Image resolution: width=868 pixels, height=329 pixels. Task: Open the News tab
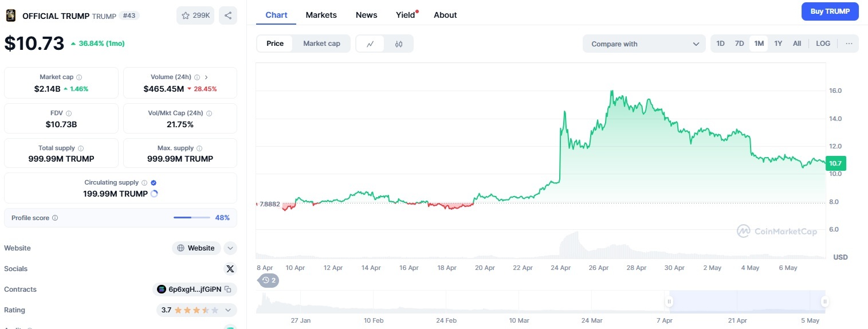(x=367, y=15)
